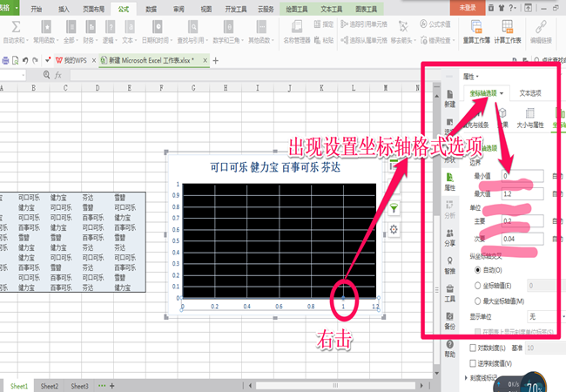Close the 我的WPS document tab
This screenshot has width=566, height=392.
click(93, 61)
